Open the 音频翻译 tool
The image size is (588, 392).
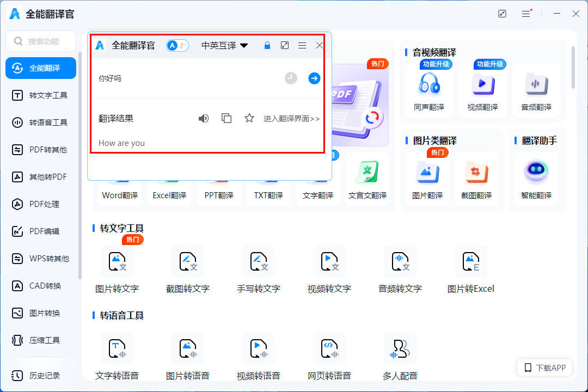536,91
